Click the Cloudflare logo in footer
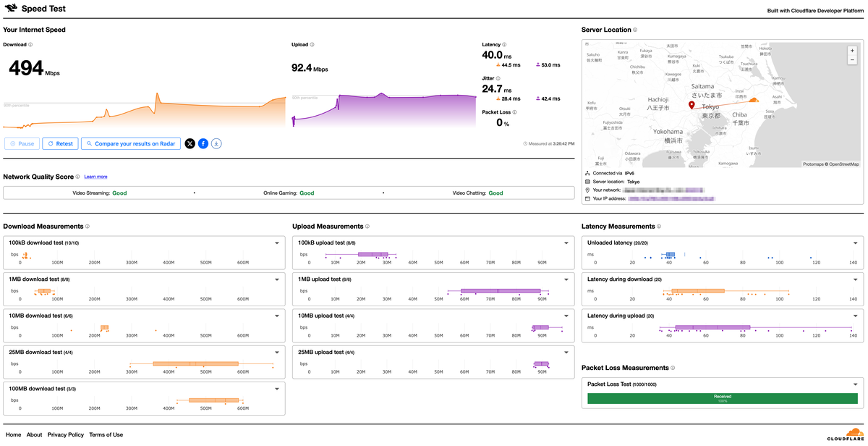 [844, 434]
